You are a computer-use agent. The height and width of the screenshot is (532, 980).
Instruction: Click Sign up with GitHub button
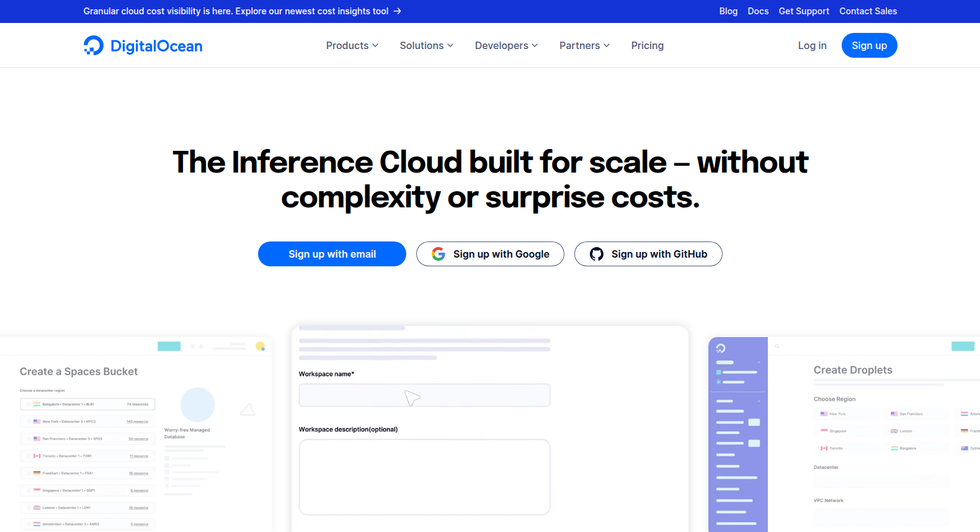[x=648, y=254]
